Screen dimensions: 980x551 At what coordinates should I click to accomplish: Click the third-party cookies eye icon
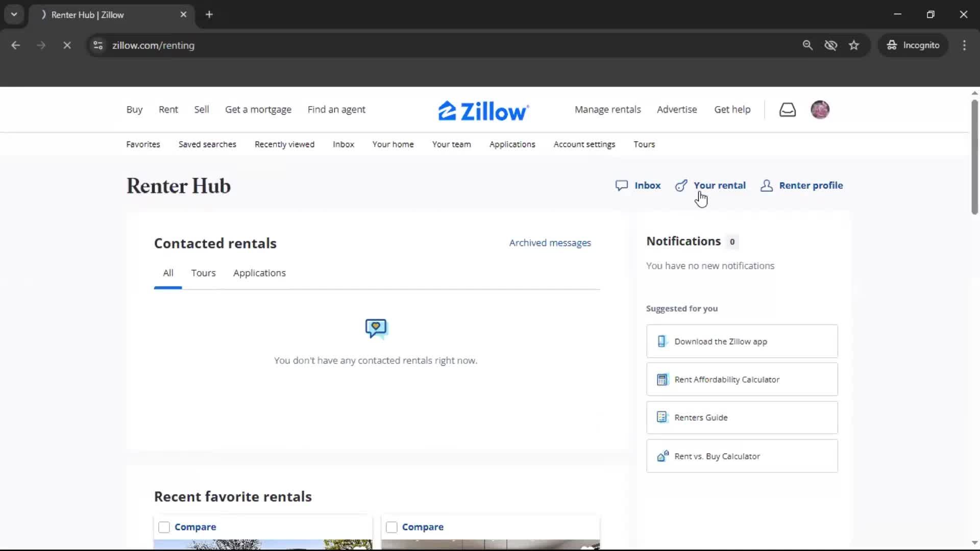coord(831,45)
